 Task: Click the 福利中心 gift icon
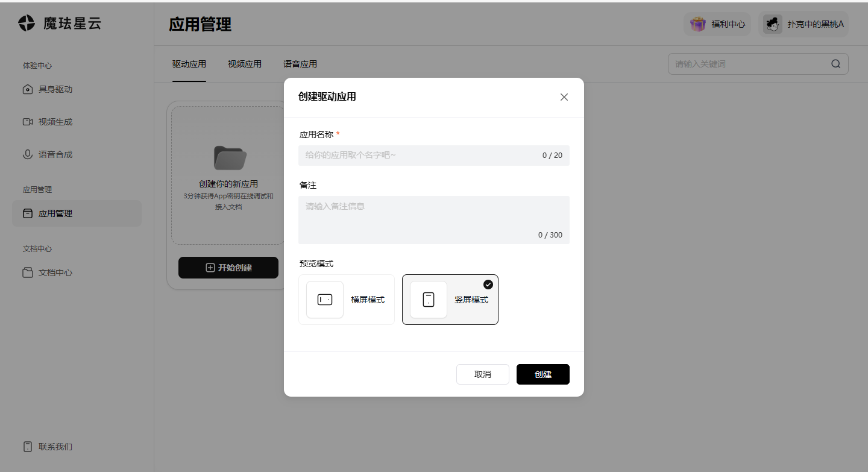pos(698,24)
